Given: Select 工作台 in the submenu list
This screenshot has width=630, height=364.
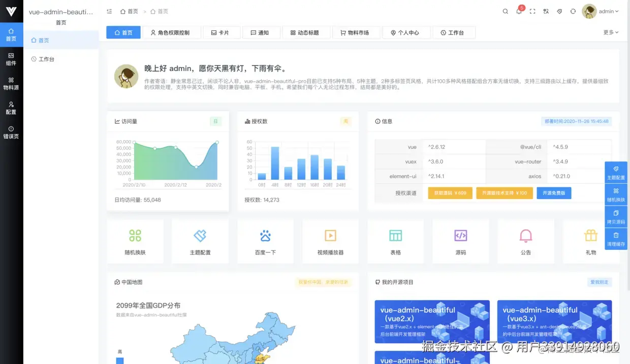Looking at the screenshot, I should pyautogui.click(x=61, y=59).
